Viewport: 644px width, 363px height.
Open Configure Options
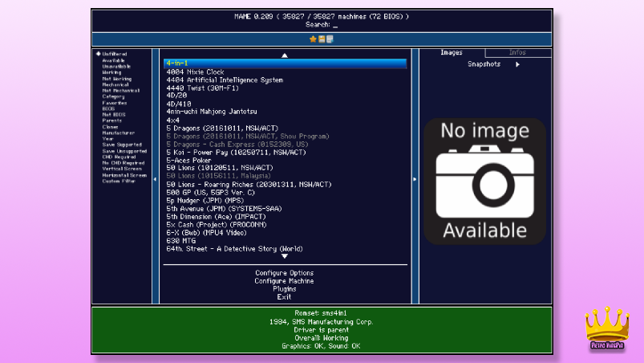284,273
